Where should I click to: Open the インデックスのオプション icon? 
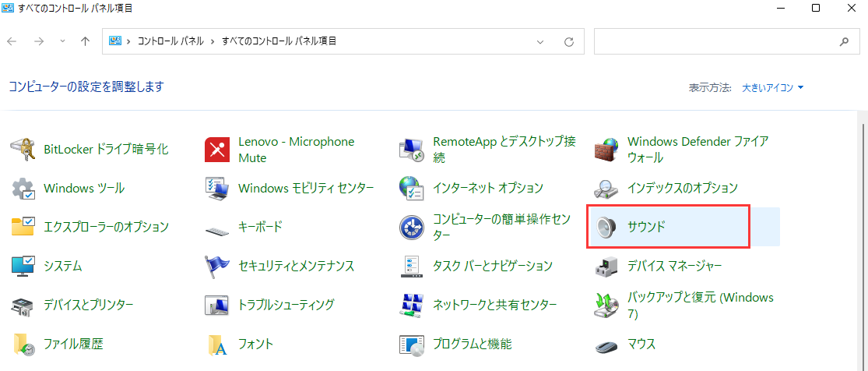click(606, 188)
